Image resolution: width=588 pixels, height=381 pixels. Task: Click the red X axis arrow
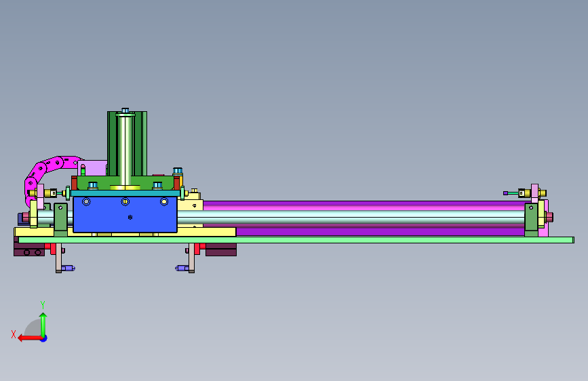[30, 338]
